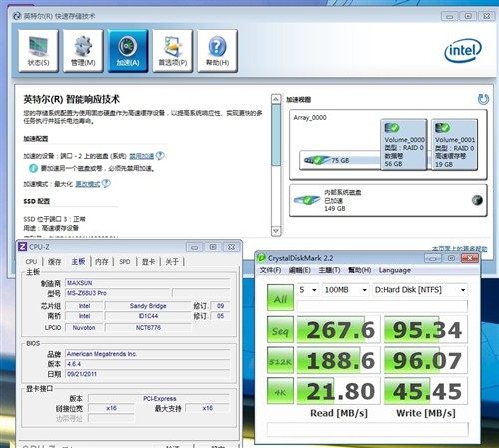
Task: Click the help icon next to disable acceleration
Action: [x=160, y=155]
